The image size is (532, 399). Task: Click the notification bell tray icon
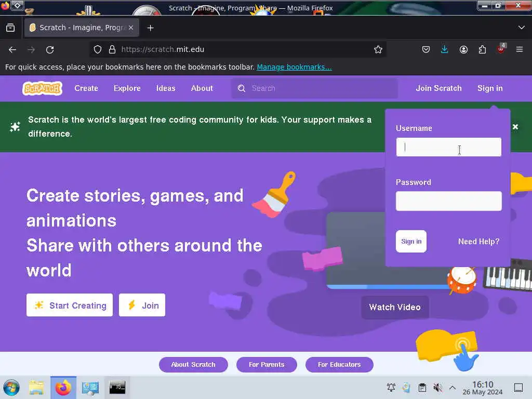(391, 387)
